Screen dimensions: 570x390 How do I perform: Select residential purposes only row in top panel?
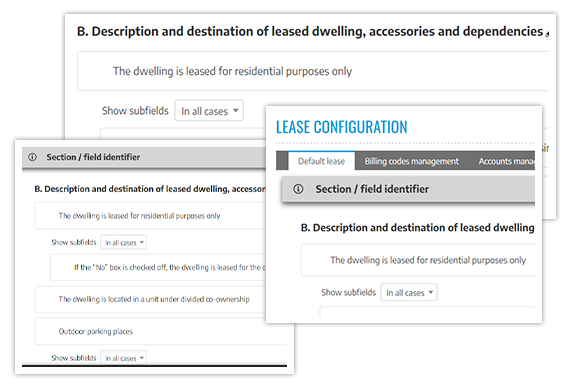coord(313,71)
